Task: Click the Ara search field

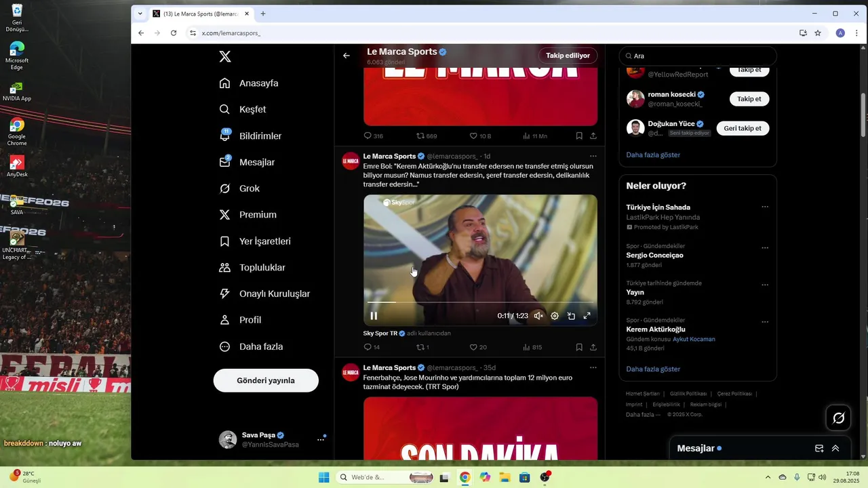Action: [x=698, y=56]
